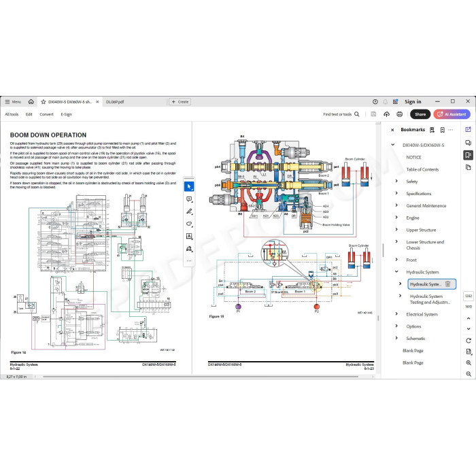
Task: Delete the selected bookmark with trash icon
Action: pyautogui.click(x=447, y=284)
